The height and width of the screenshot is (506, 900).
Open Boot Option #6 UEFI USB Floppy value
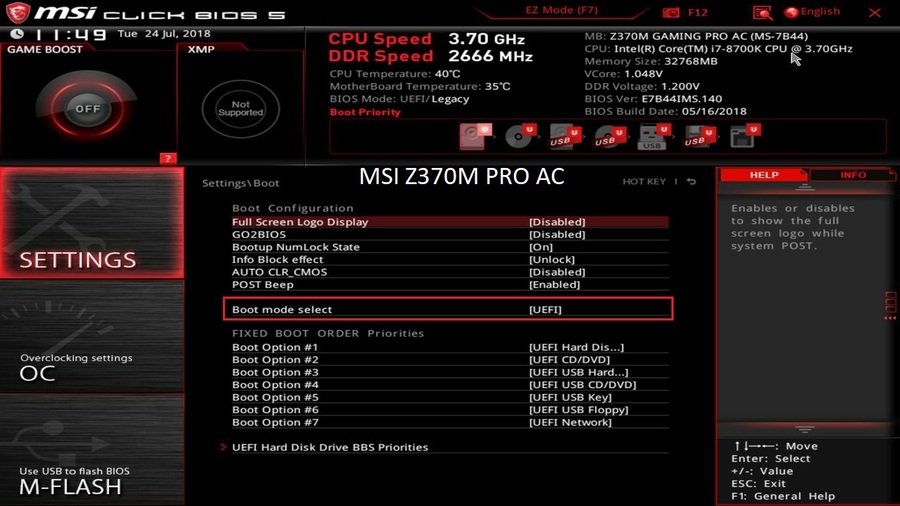click(579, 411)
